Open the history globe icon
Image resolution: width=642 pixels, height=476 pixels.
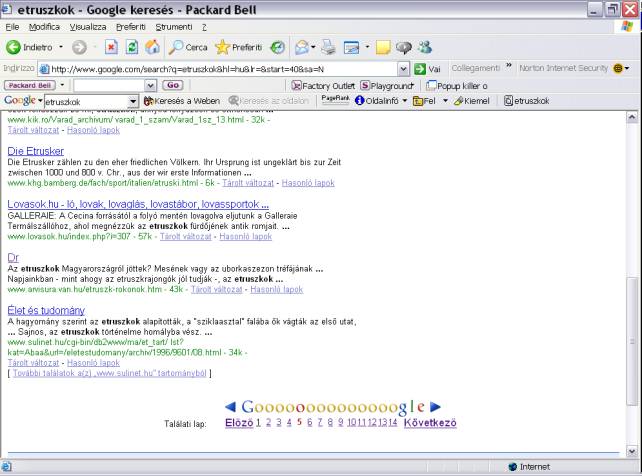coord(277,47)
